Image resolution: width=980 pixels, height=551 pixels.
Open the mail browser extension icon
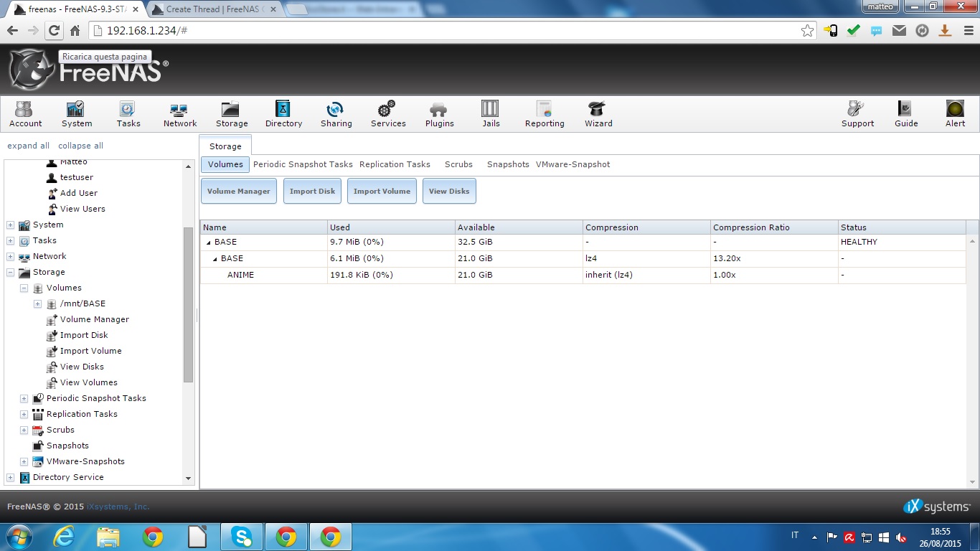point(899,31)
